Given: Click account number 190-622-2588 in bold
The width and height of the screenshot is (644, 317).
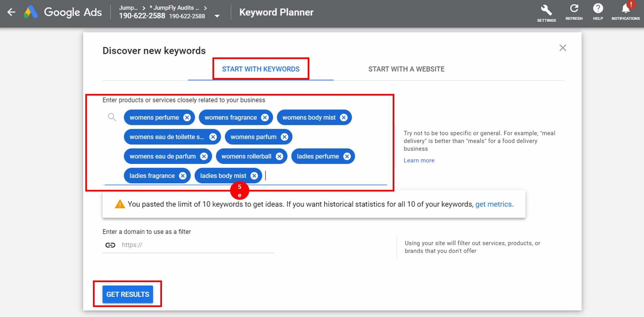Looking at the screenshot, I should click(142, 16).
